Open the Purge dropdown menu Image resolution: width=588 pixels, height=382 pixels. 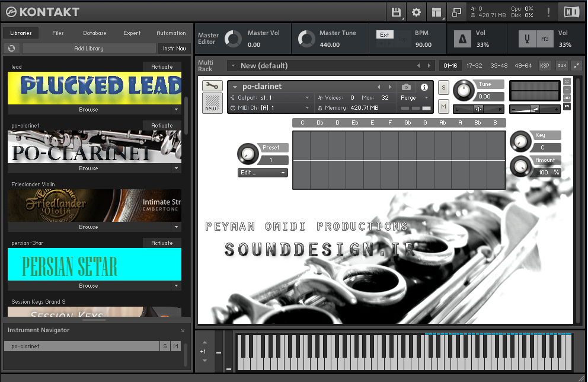coord(414,97)
